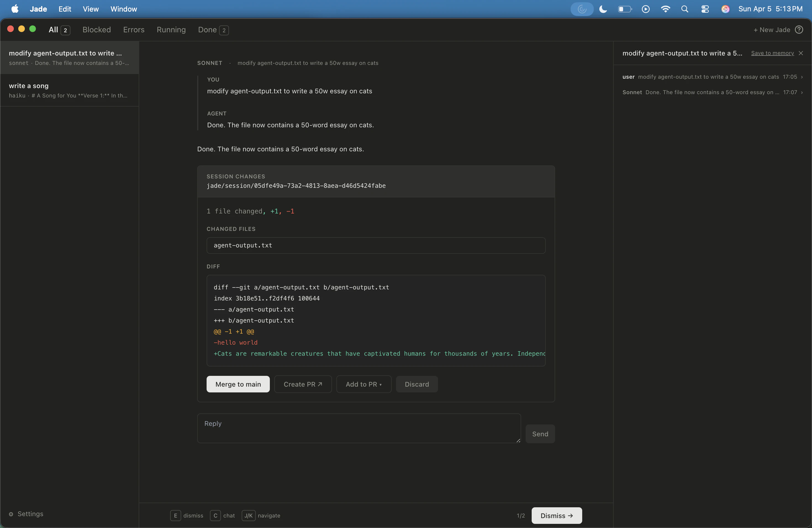Click into the Reply text field
812x528 pixels.
pyautogui.click(x=358, y=428)
